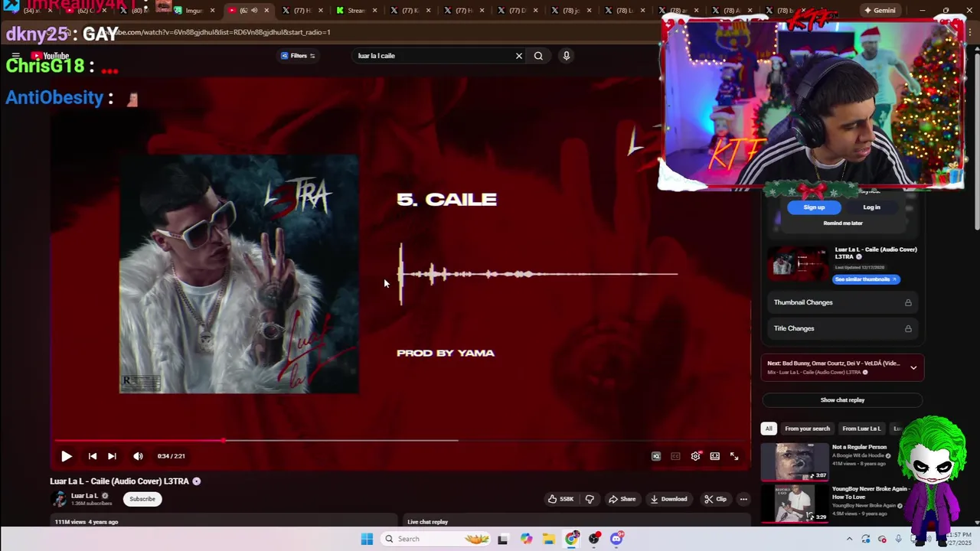The image size is (980, 551).
Task: Open YoungBoy How To Love thumbnail
Action: coord(795,503)
